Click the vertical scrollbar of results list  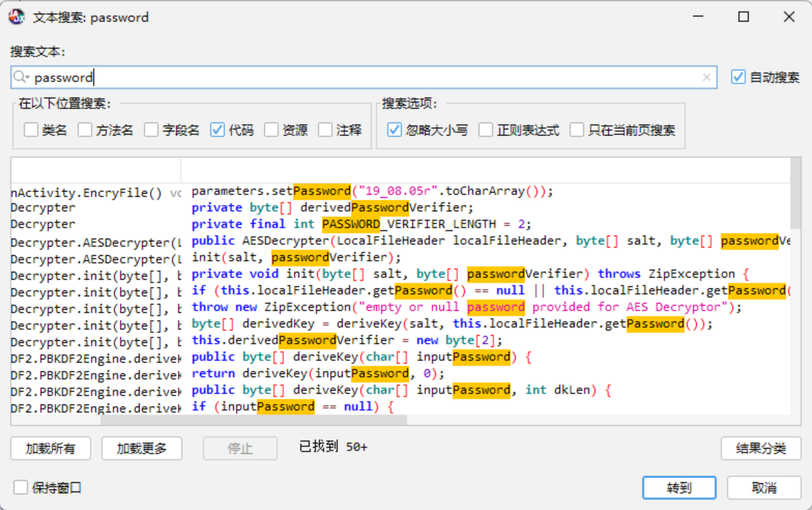[x=795, y=193]
